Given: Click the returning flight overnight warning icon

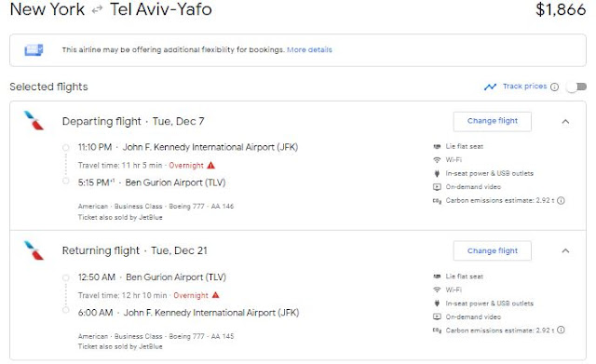Looking at the screenshot, I should (x=215, y=295).
